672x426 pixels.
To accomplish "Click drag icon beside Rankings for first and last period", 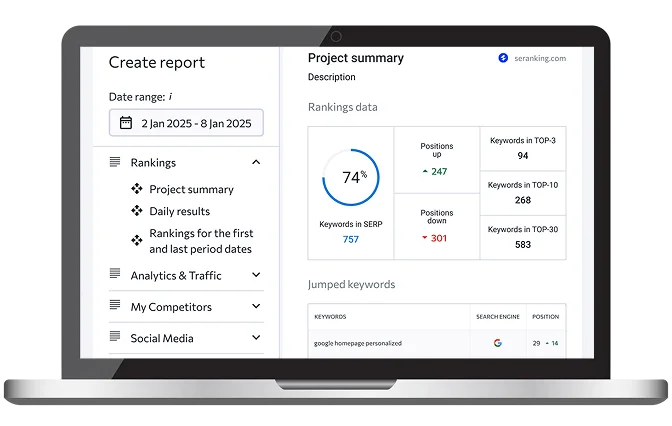I will tap(137, 240).
